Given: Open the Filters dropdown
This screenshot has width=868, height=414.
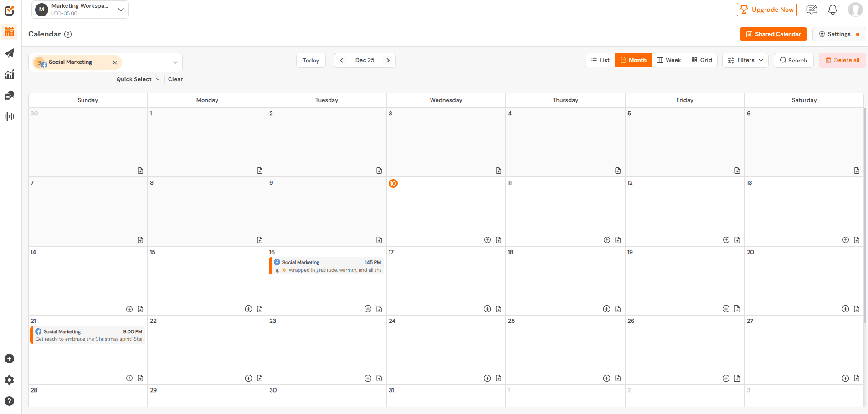Looking at the screenshot, I should [x=745, y=60].
